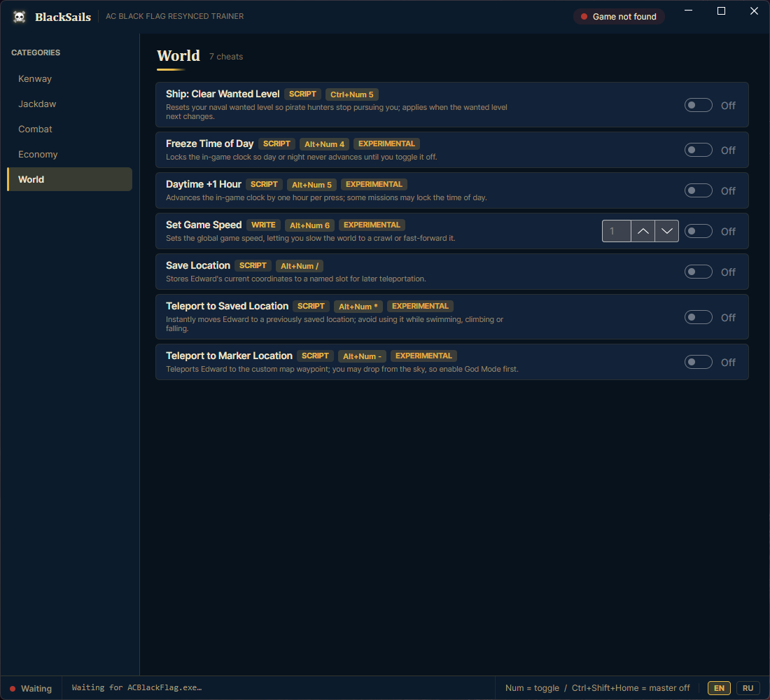Viewport: 770px width, 700px height.
Task: Switch language to EN
Action: pyautogui.click(x=719, y=688)
